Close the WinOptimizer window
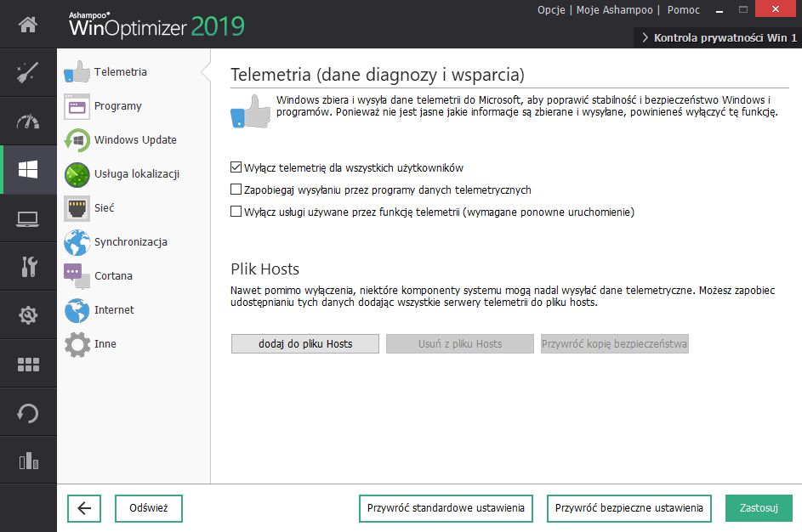This screenshot has height=532, width=802. pos(776,8)
